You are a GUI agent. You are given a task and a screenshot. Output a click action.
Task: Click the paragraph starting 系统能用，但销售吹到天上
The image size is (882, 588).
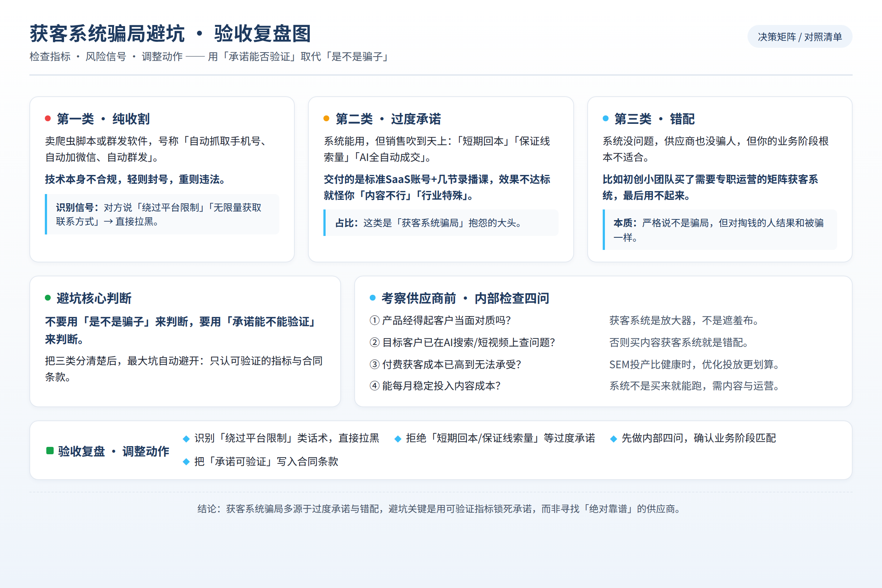click(437, 149)
